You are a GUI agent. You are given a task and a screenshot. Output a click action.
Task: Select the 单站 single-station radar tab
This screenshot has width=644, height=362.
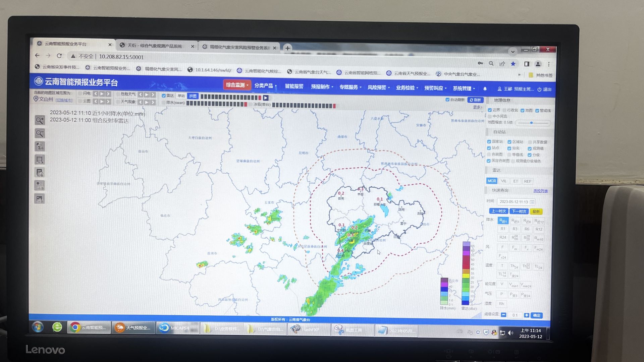pyautogui.click(x=181, y=96)
